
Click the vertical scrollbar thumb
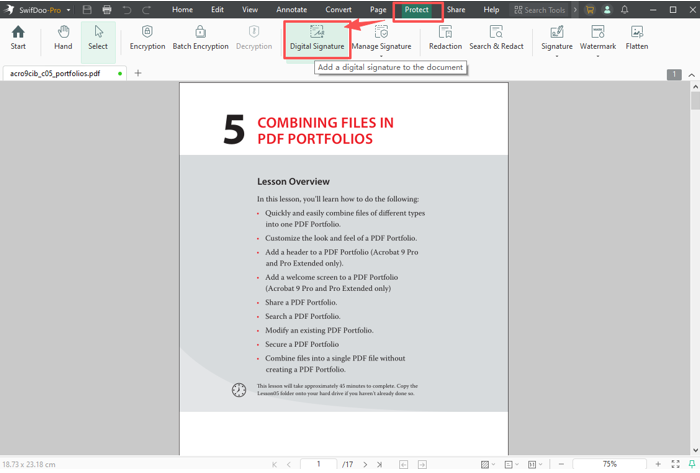click(x=695, y=100)
